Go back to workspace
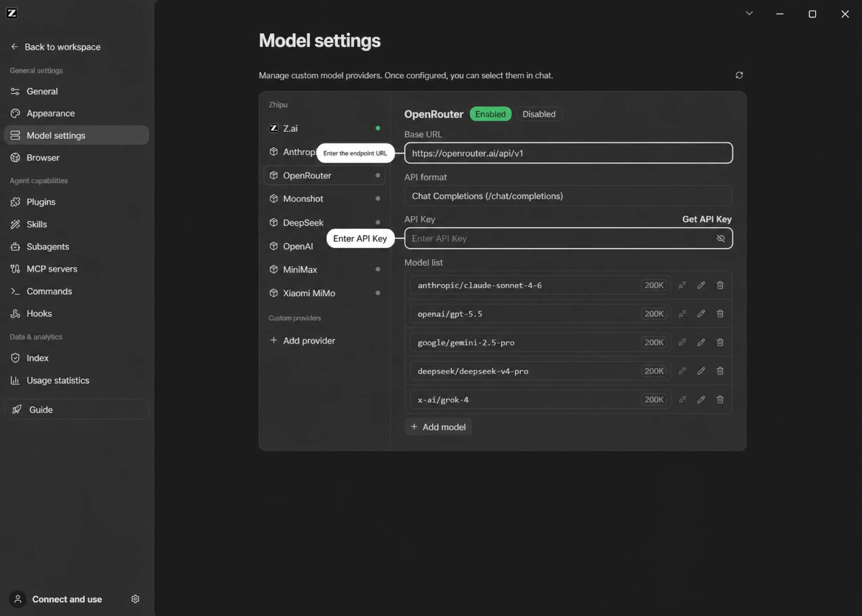Viewport: 862px width, 616px height. [55, 46]
